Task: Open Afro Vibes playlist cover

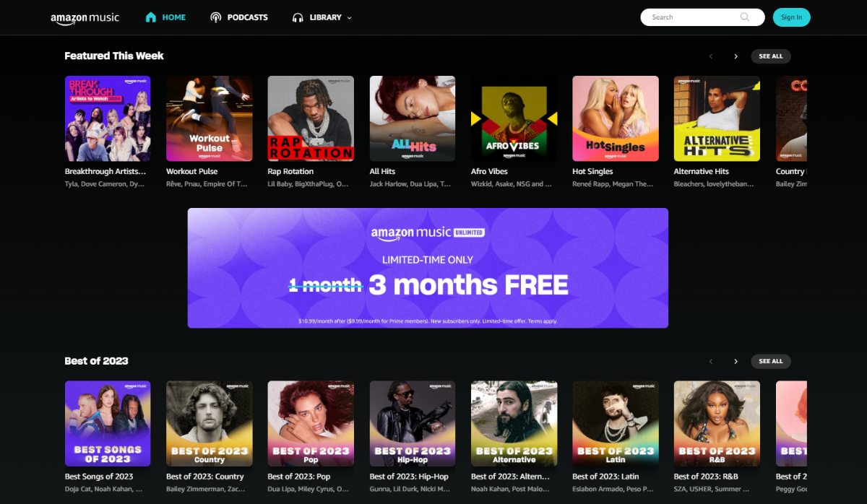Action: [x=514, y=118]
